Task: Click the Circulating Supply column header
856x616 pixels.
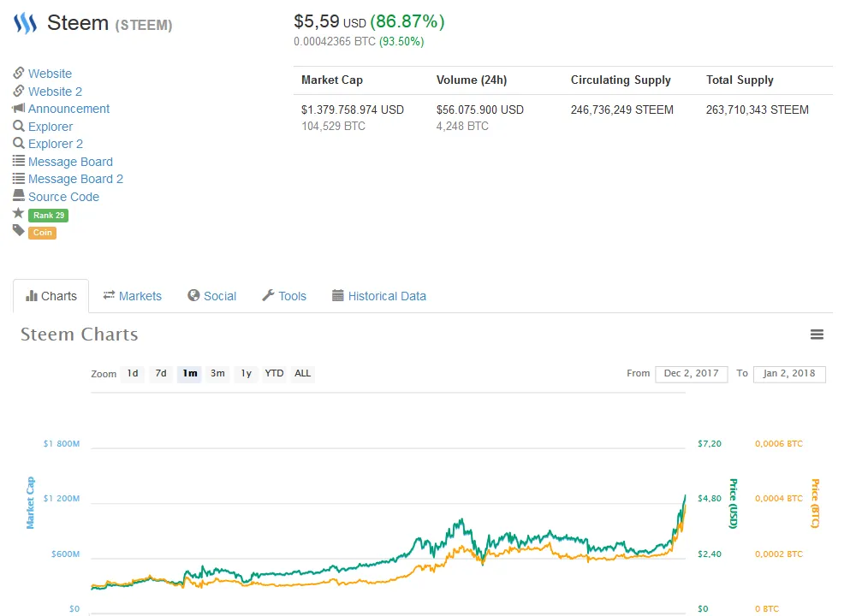Action: (x=621, y=80)
